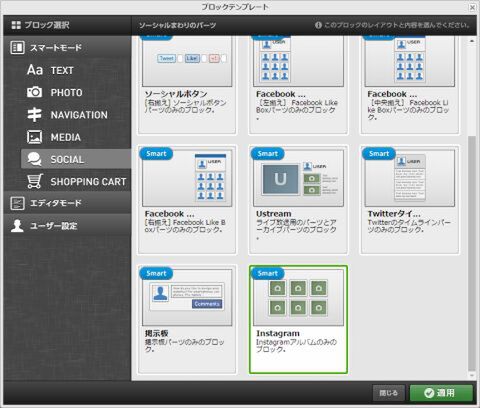Select the 掲示板 template thumbnail
480x408 pixels.
tap(187, 297)
